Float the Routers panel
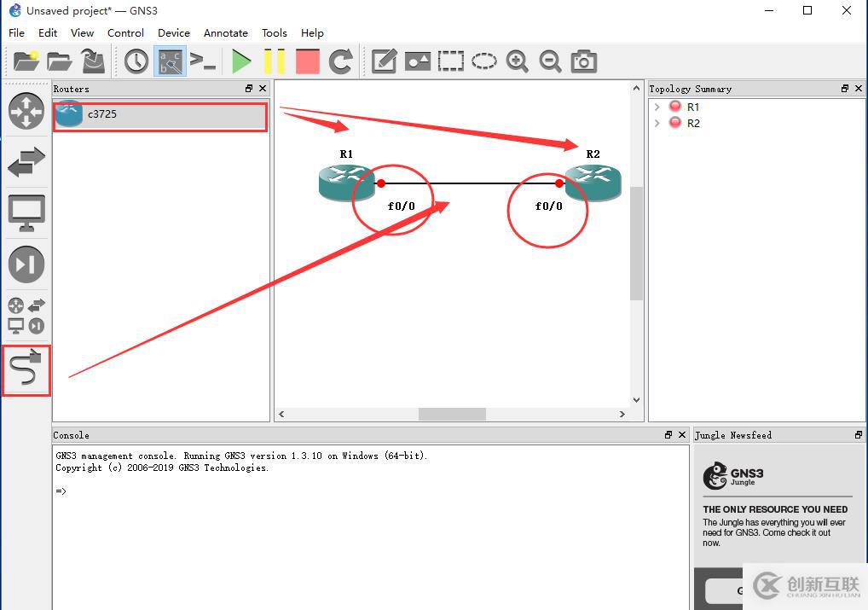Screen dimensions: 868x610 click(249, 88)
